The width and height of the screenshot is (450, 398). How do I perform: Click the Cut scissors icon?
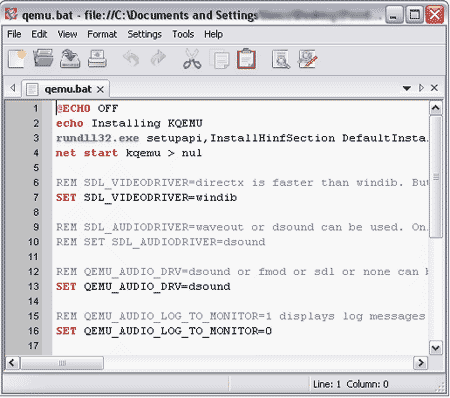(x=192, y=59)
